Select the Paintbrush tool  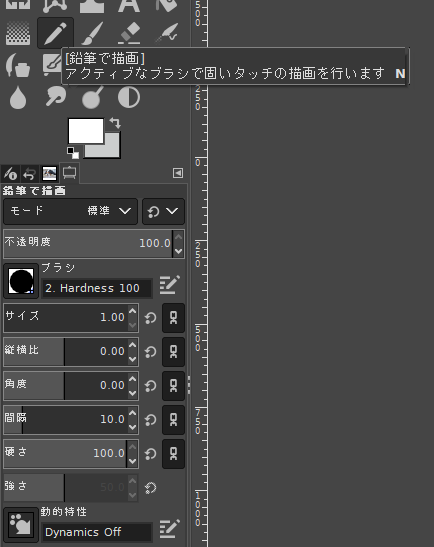(92, 33)
